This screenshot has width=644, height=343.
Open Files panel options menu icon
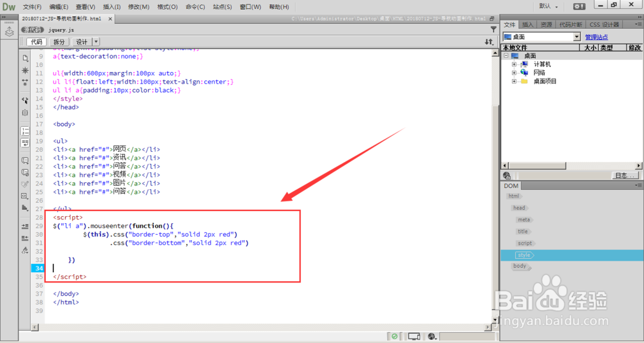point(638,24)
